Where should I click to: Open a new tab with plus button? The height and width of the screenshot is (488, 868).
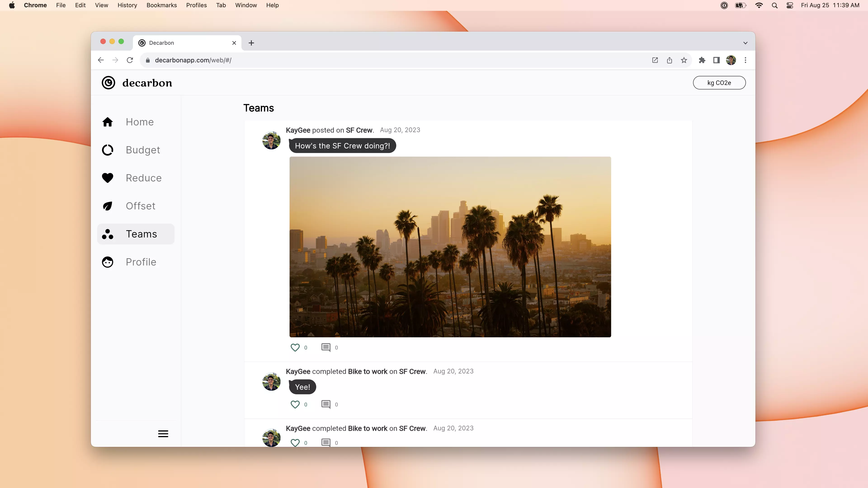click(x=251, y=43)
